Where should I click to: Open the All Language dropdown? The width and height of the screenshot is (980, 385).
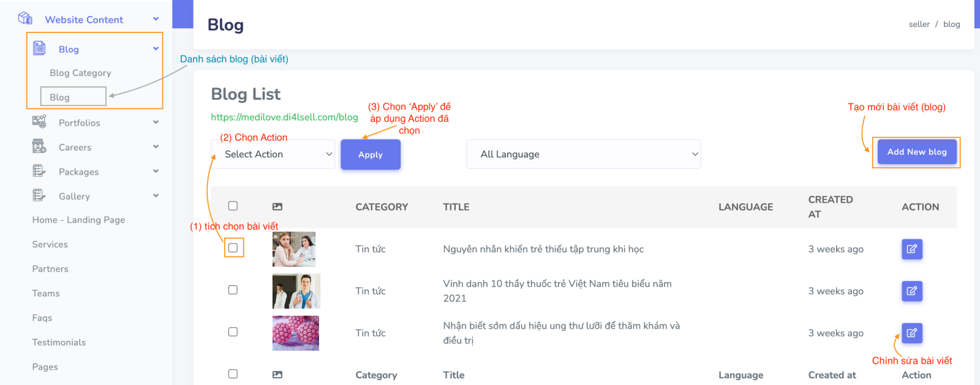click(583, 154)
